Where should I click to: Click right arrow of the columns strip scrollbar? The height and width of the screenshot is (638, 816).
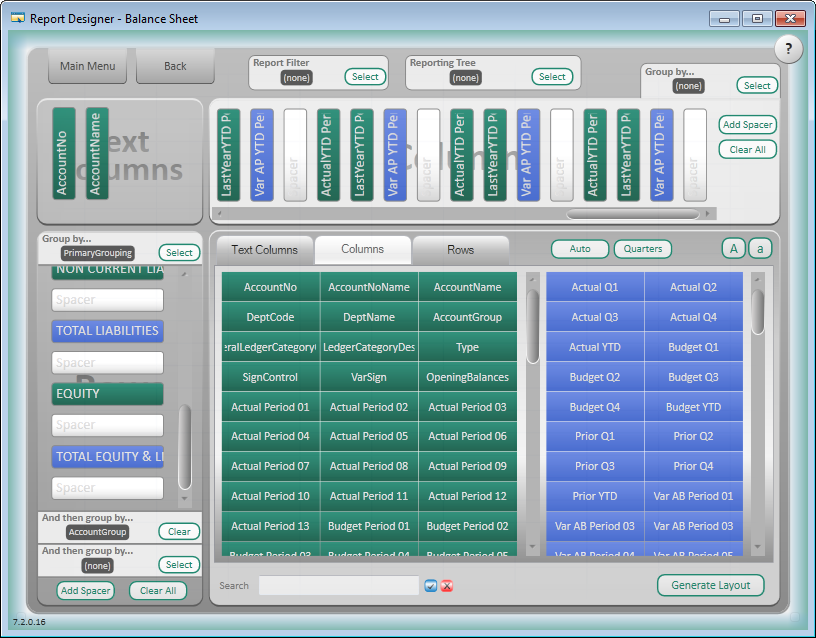click(709, 213)
